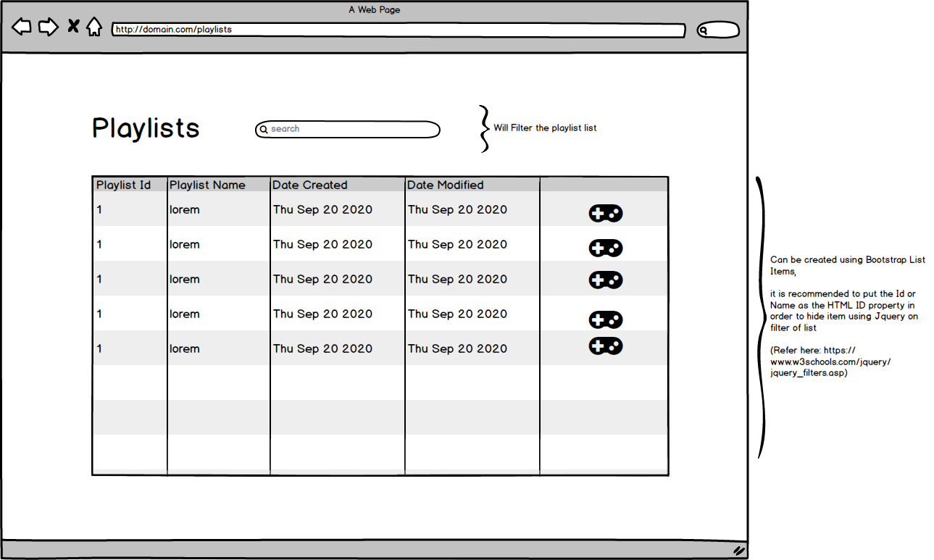Click the Playlists page heading
This screenshot has width=934, height=560.
tap(146, 128)
